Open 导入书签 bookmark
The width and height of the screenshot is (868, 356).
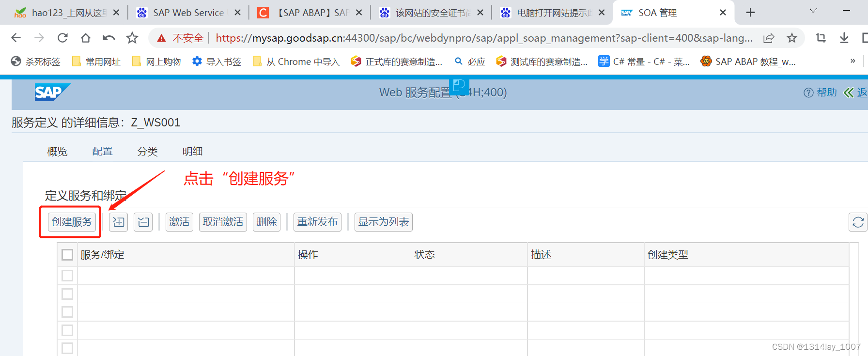pos(217,62)
